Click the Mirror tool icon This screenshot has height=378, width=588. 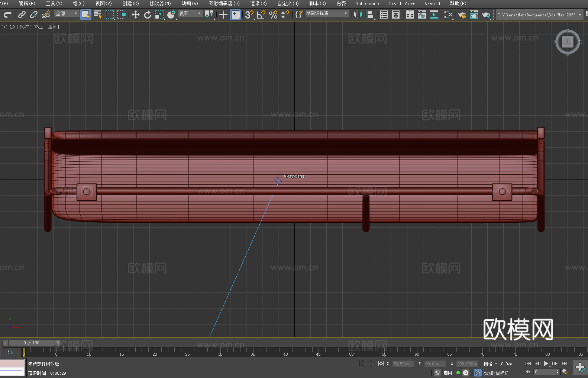[358, 14]
